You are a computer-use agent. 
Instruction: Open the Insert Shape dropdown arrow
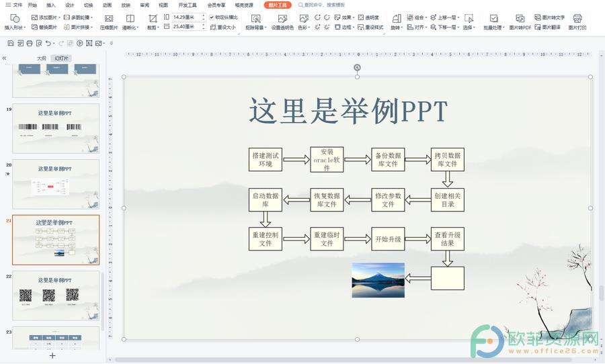point(25,28)
